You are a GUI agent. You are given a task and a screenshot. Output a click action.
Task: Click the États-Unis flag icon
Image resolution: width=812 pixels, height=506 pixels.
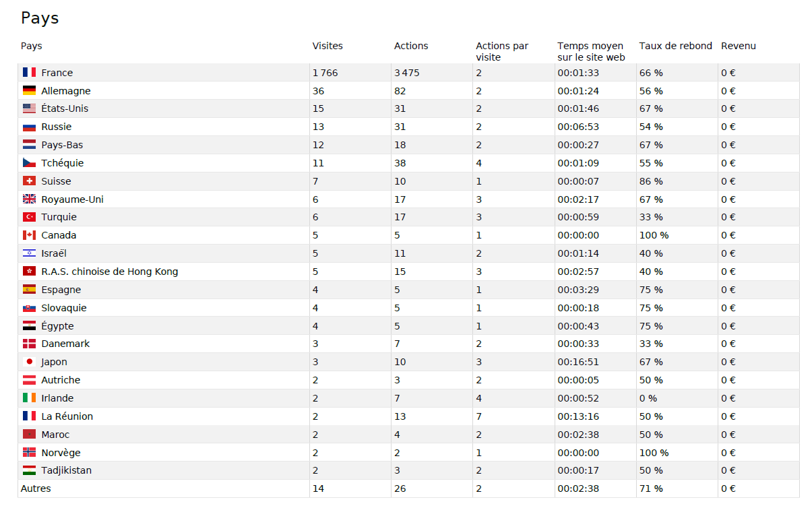click(x=29, y=109)
